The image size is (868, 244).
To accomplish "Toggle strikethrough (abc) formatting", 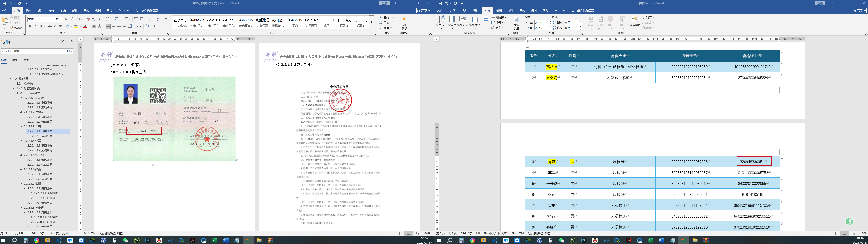I will tap(50, 26).
